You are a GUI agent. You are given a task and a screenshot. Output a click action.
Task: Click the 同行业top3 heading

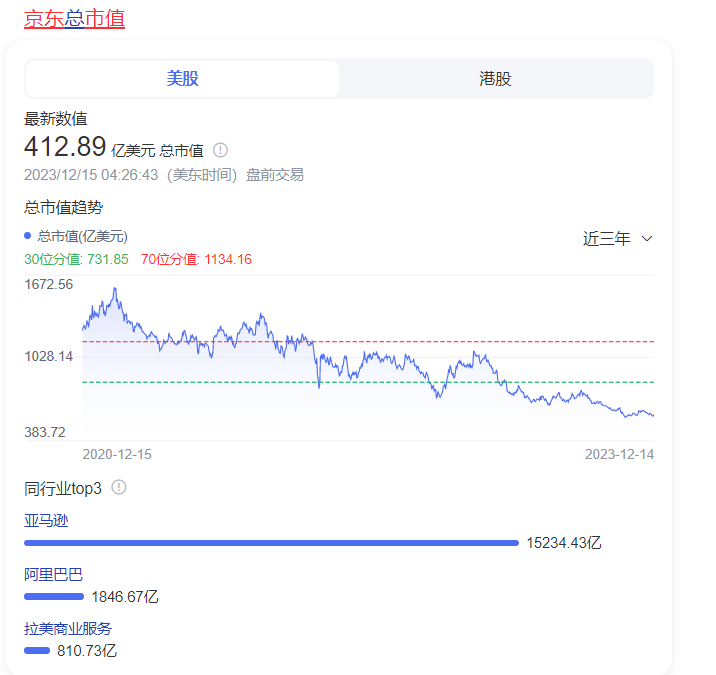pos(63,488)
